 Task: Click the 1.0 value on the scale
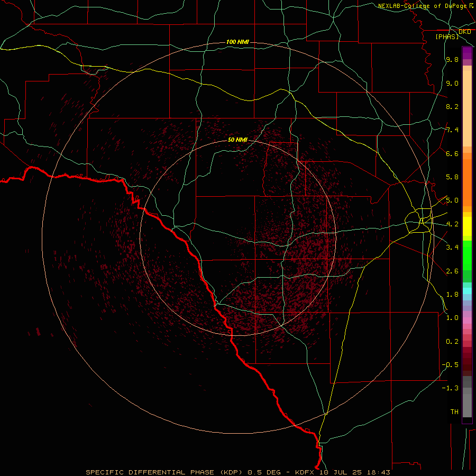click(452, 318)
